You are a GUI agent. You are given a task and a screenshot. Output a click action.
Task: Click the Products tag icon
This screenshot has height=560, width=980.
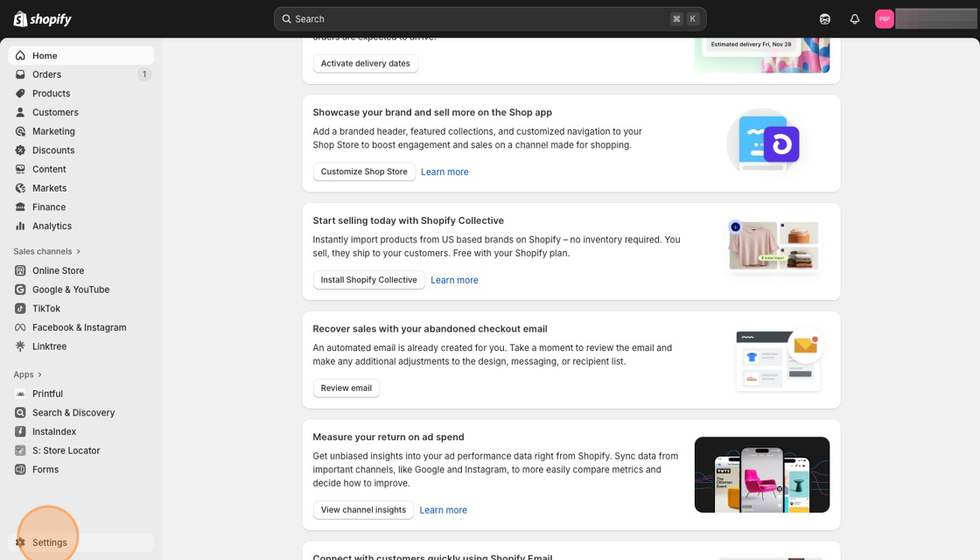coord(21,93)
